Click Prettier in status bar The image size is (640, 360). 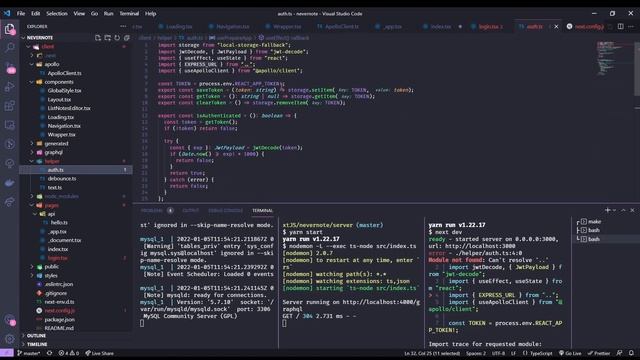click(x=599, y=353)
